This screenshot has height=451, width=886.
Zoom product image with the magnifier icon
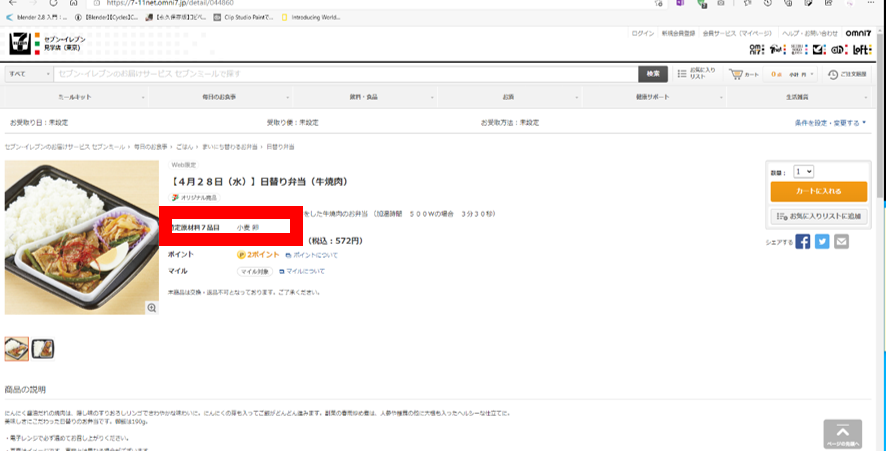pos(151,307)
